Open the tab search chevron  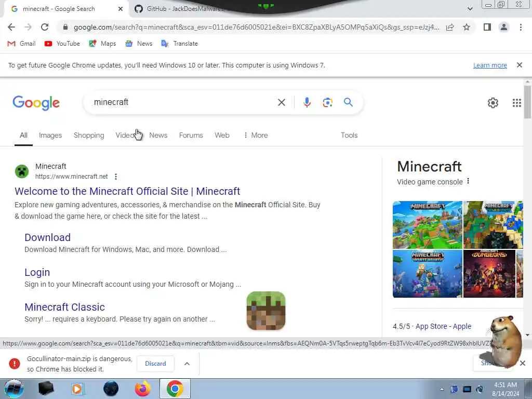coord(470,9)
